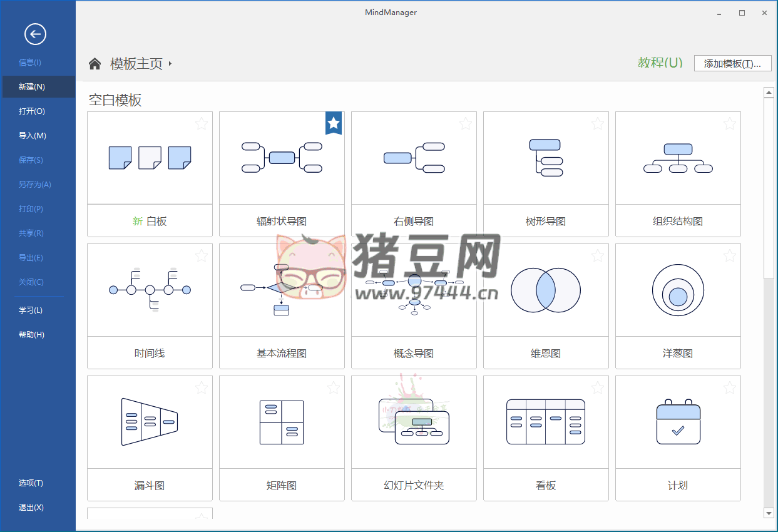Click the vertical scrollbar thumb

769,188
